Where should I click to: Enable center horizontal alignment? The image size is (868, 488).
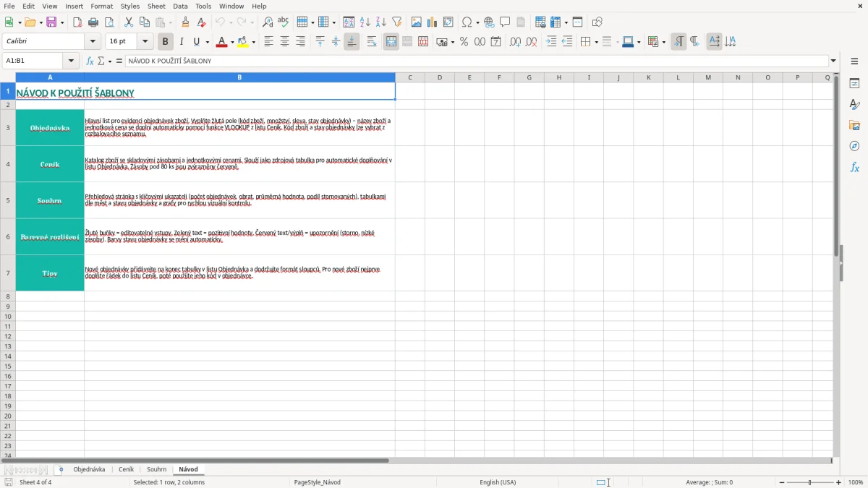tap(284, 42)
